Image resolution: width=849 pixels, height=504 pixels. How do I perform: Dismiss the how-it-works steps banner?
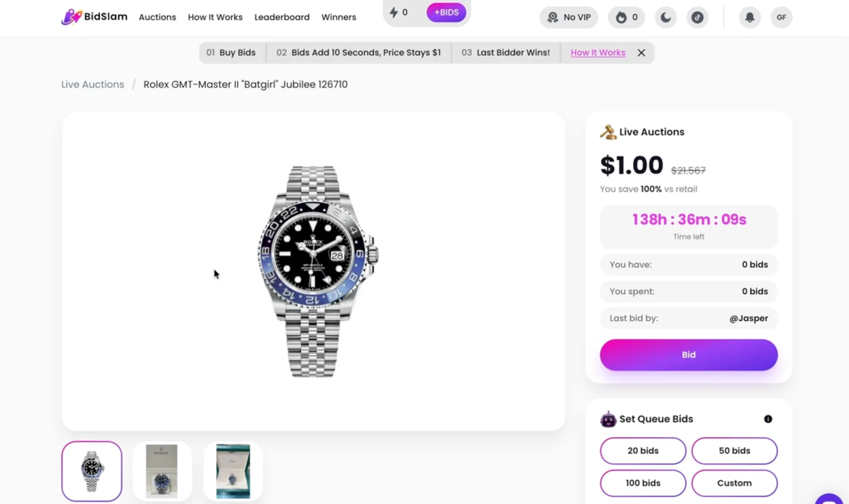coord(641,53)
